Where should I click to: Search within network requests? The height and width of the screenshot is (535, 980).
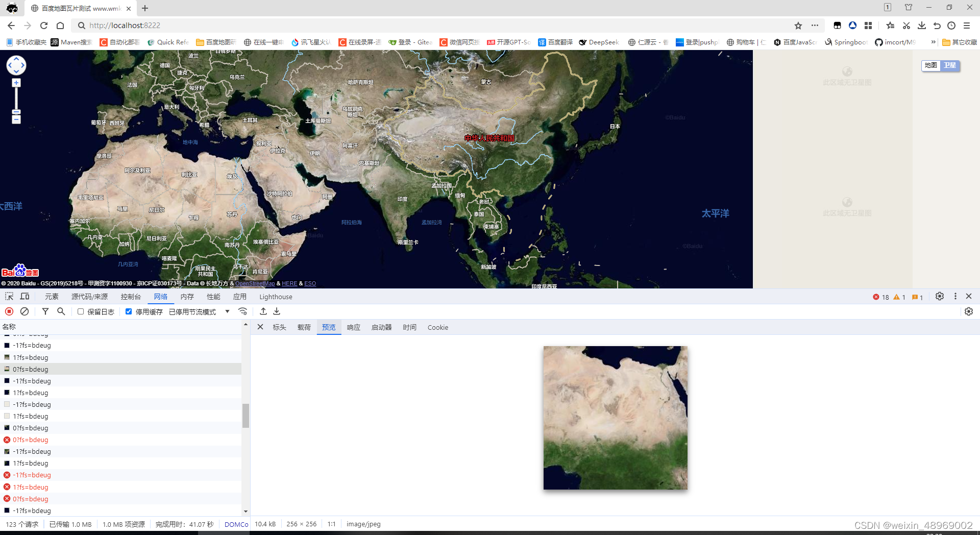click(x=61, y=311)
